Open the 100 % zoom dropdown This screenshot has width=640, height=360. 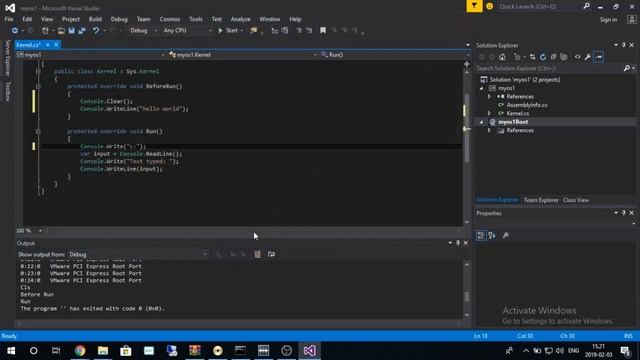[40, 231]
